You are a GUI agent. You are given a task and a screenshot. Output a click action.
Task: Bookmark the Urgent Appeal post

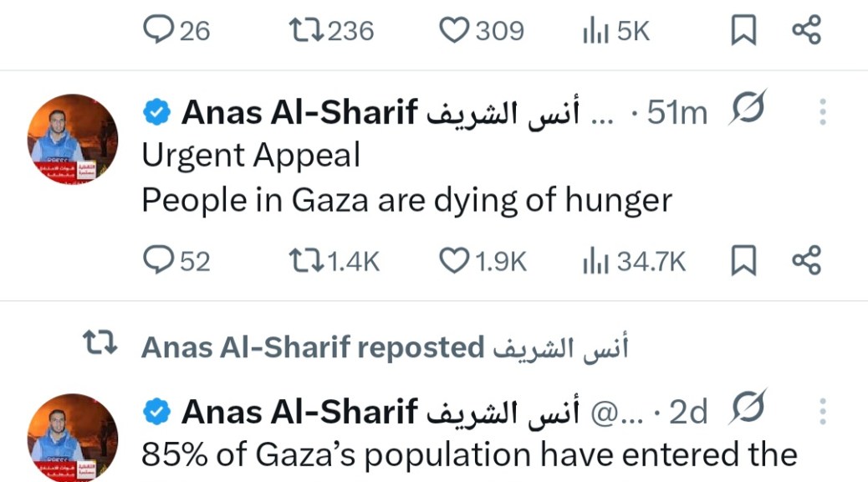point(743,262)
